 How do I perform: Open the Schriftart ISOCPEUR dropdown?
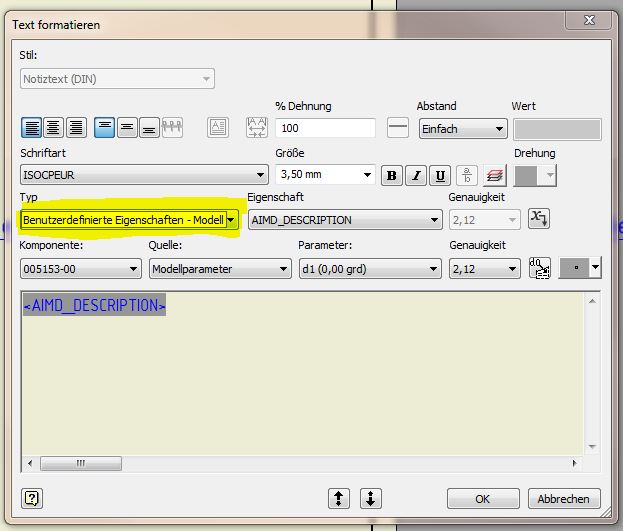tap(144, 175)
